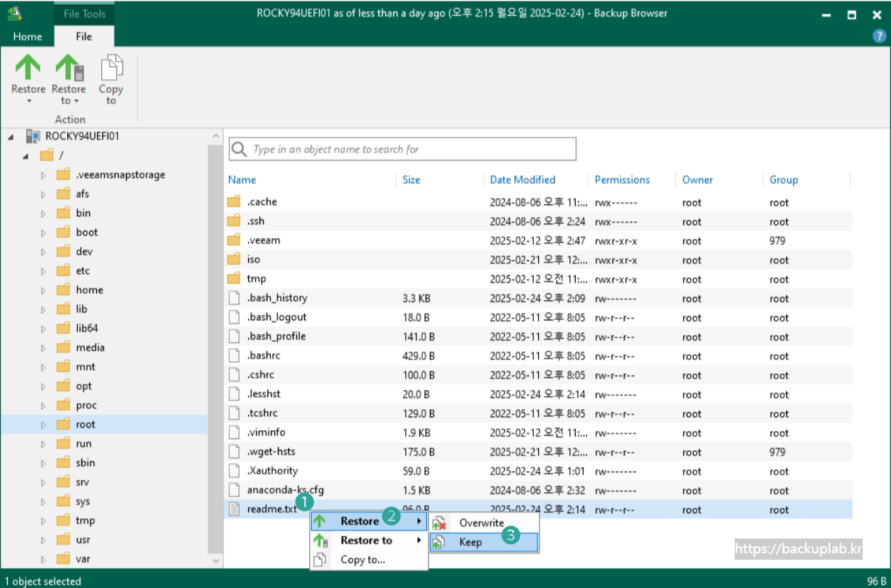Click tree panel scrollbar down arrow

(x=216, y=560)
